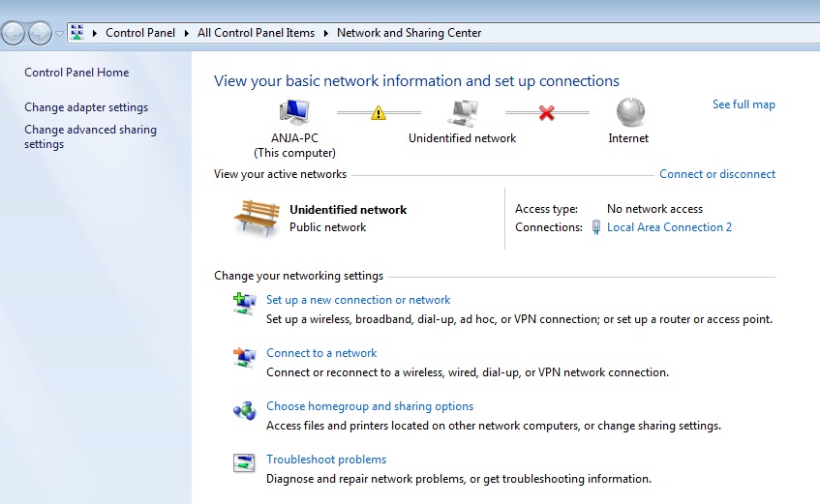Click No network access text
Viewport: 820px width, 504px height.
pos(654,209)
